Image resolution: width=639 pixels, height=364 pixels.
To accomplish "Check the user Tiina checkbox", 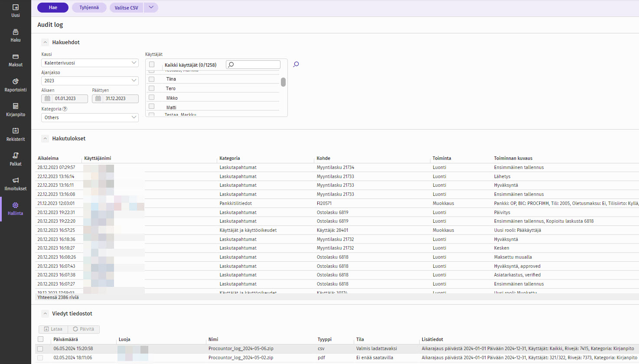I will (152, 79).
